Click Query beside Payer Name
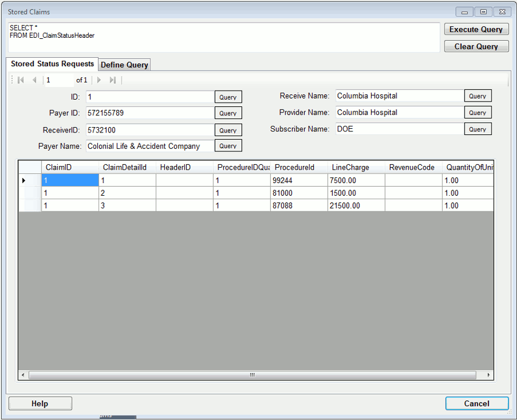This screenshot has width=517, height=420. pos(228,145)
